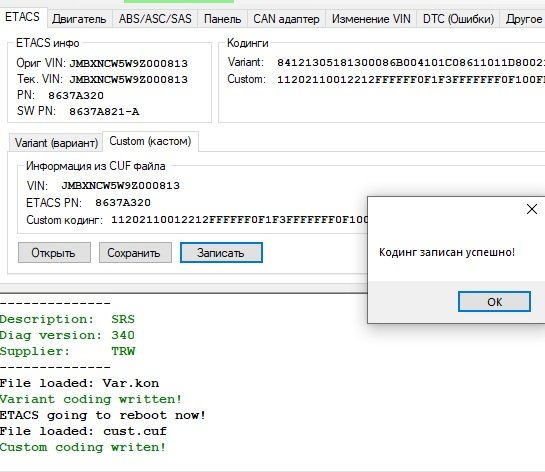Click the Открыть button

pos(54,253)
